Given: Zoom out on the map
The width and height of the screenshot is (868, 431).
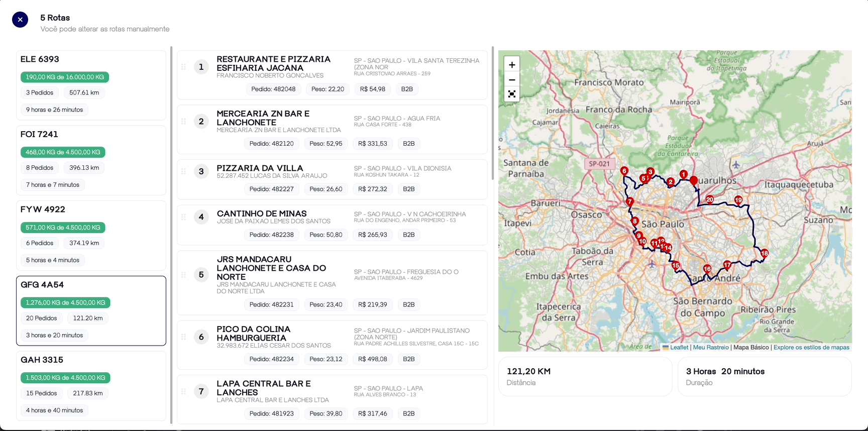Looking at the screenshot, I should 511,79.
